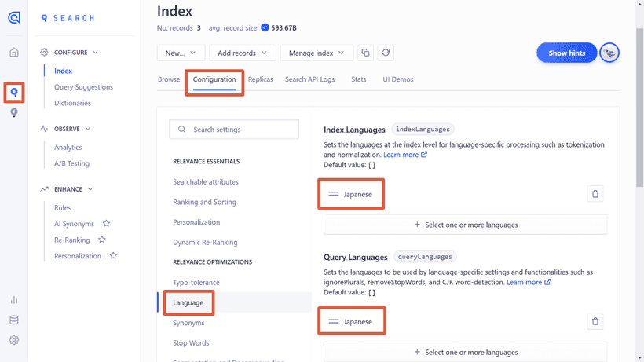Go to the dashboard home icon
The width and height of the screenshot is (644, 362).
pyautogui.click(x=14, y=53)
